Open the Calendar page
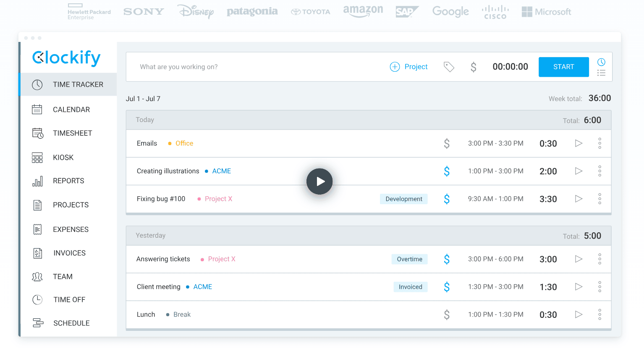Viewport: 644px width, 351px height. pyautogui.click(x=68, y=109)
